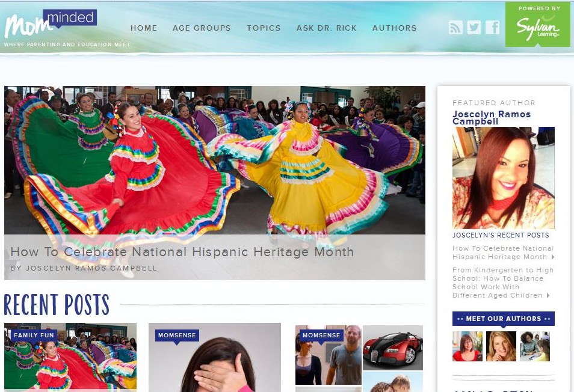The width and height of the screenshot is (574, 392).
Task: Go to the Home menu item
Action: click(x=144, y=28)
